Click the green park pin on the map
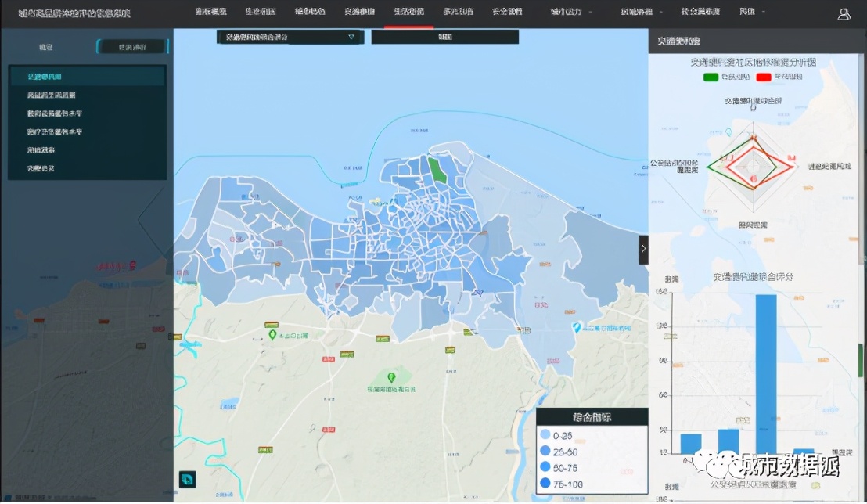The image size is (867, 504). [272, 335]
